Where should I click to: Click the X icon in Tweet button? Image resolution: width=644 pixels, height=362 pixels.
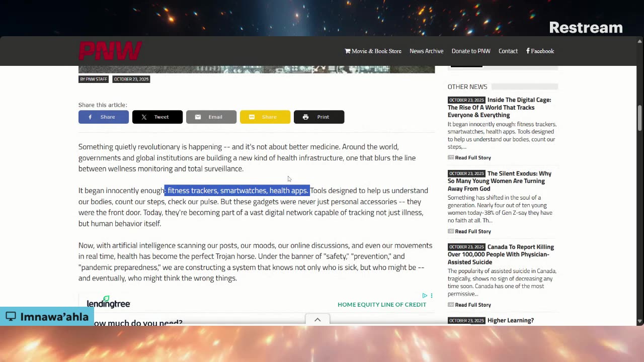144,117
